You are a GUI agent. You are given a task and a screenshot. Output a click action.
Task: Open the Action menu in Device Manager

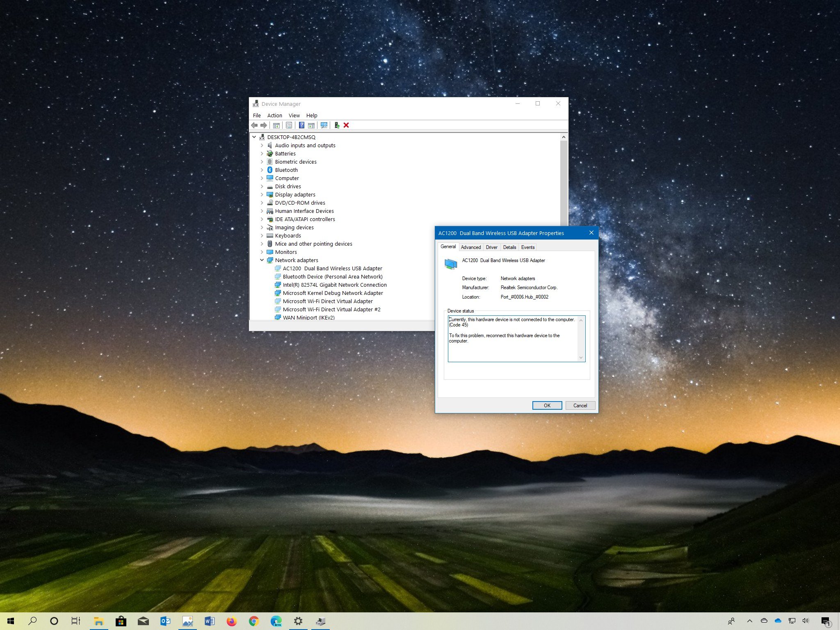coord(274,115)
